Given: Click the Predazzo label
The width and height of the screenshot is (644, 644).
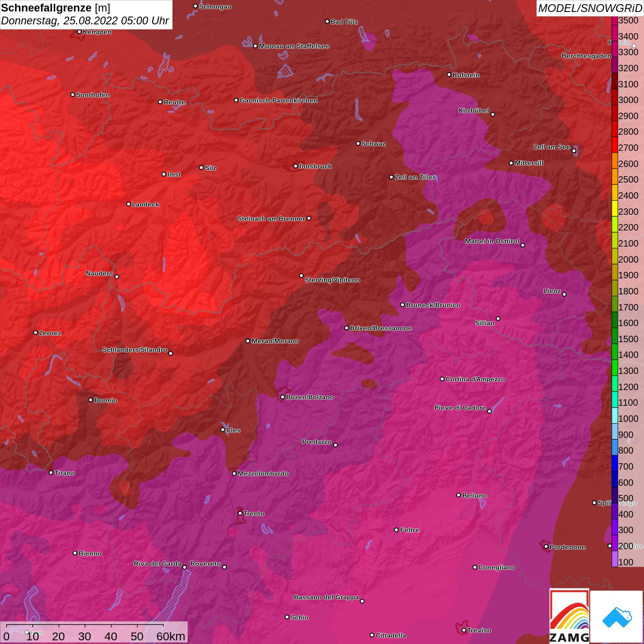Looking at the screenshot, I should (x=317, y=442).
